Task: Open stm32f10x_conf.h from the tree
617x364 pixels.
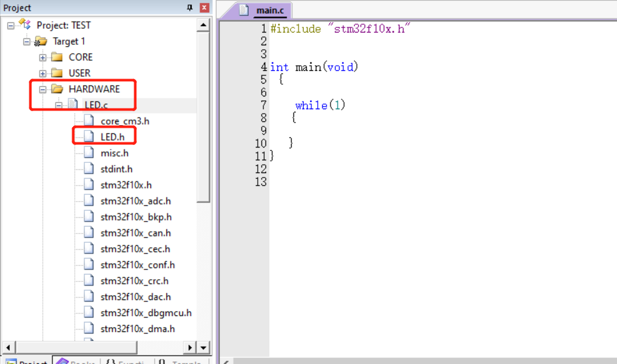Action: pyautogui.click(x=137, y=265)
